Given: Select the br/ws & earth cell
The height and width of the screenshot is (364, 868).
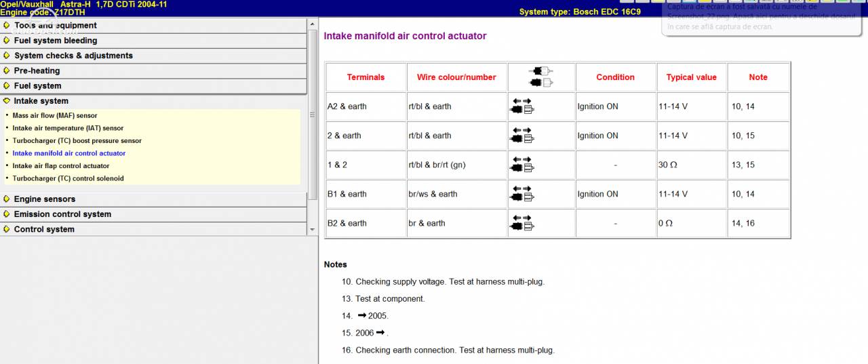Looking at the screenshot, I should tap(457, 194).
